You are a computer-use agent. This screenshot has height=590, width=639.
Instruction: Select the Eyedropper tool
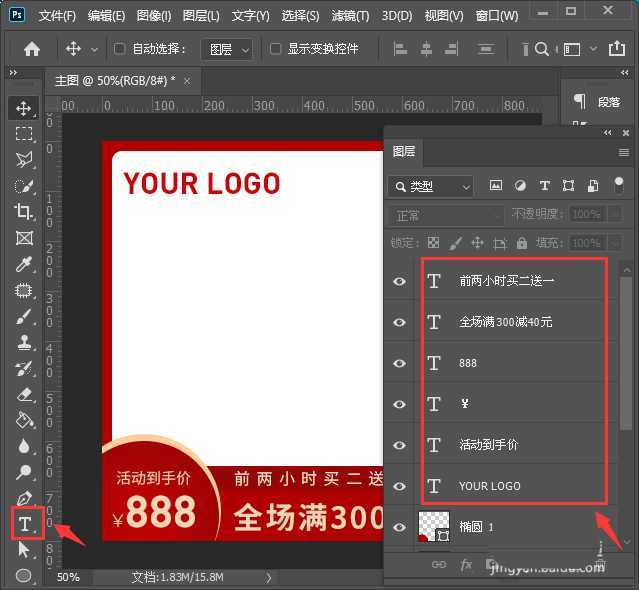[24, 264]
